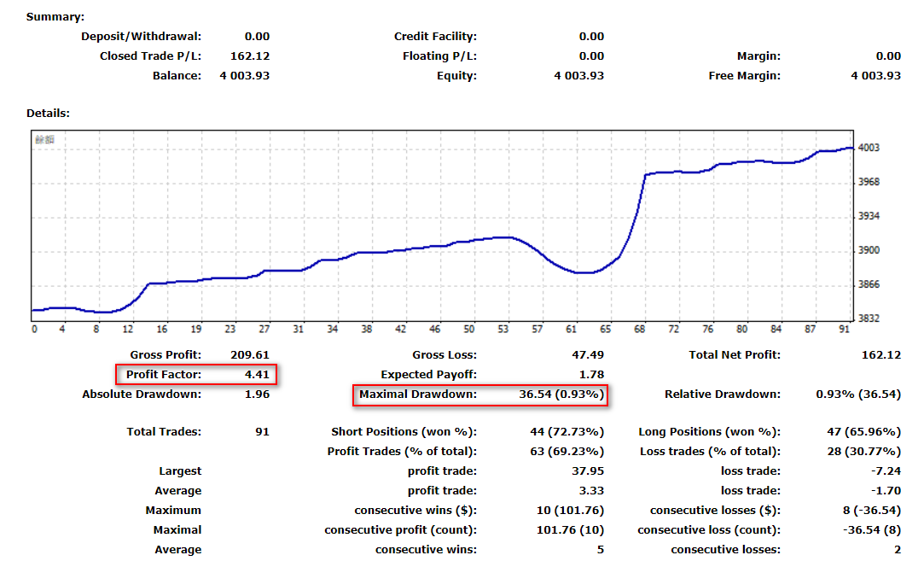Select the Equity value 4 003.93
This screenshot has width=924, height=561.
[x=578, y=75]
